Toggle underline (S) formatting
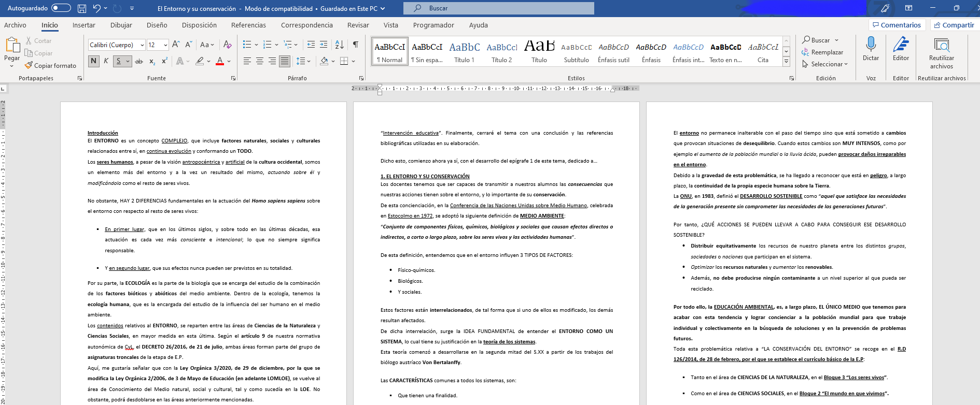The height and width of the screenshot is (405, 980). [119, 61]
